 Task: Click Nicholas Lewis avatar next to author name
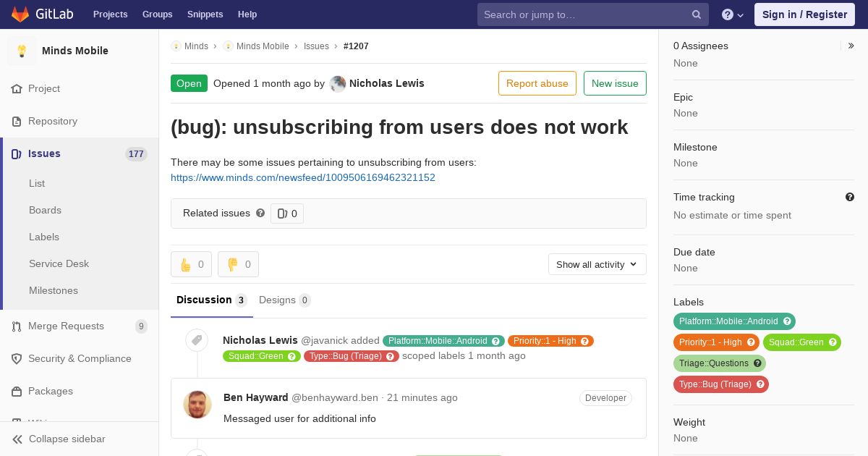338,84
